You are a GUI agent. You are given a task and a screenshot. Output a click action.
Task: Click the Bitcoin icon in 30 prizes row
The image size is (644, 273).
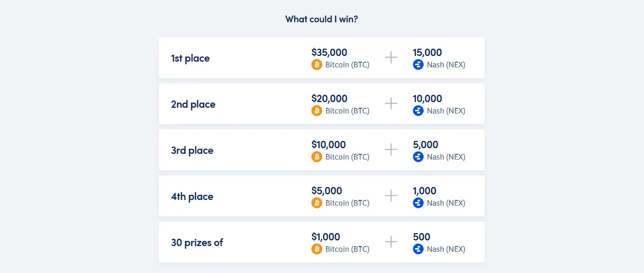[x=317, y=249]
